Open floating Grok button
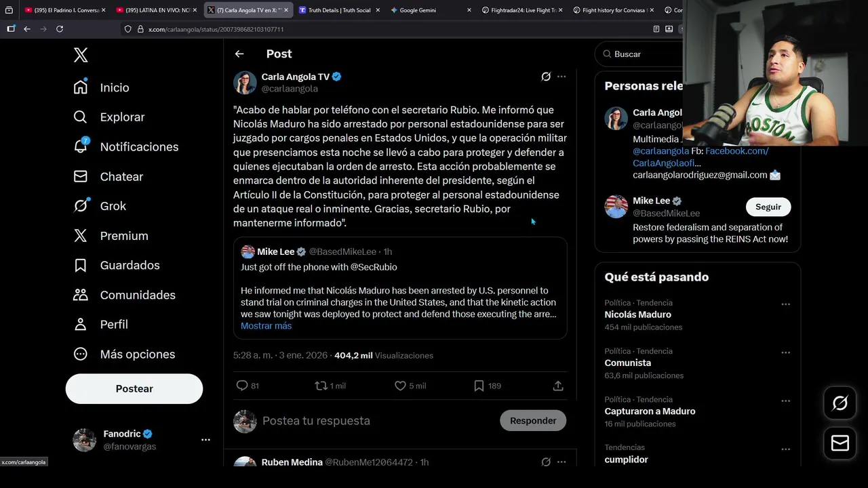The height and width of the screenshot is (488, 868). [840, 403]
